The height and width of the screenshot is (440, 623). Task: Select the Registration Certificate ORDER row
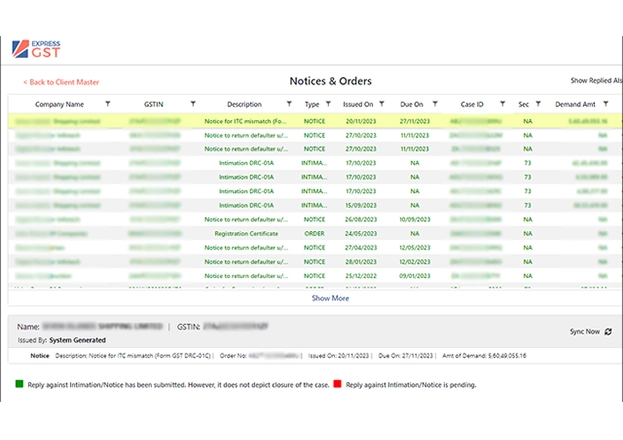click(x=245, y=233)
